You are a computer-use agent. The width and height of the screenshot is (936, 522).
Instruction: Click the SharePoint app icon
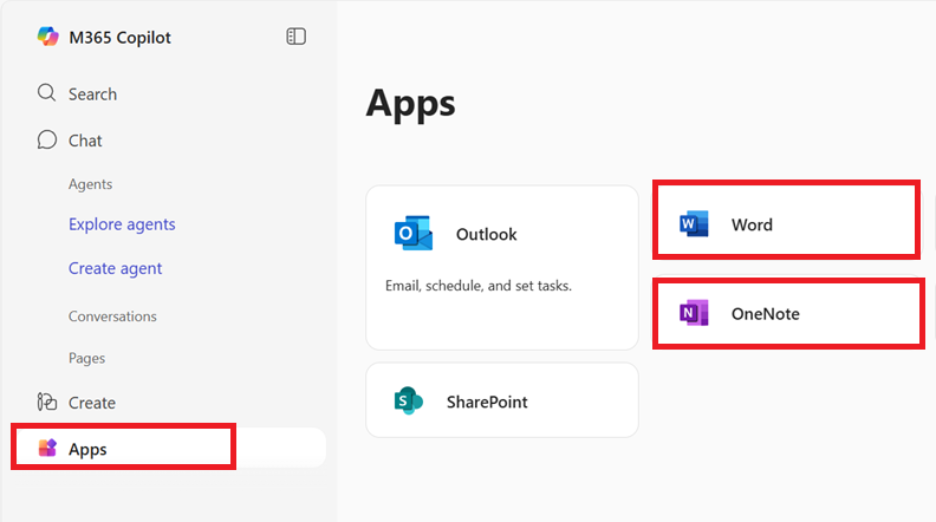pyautogui.click(x=408, y=401)
